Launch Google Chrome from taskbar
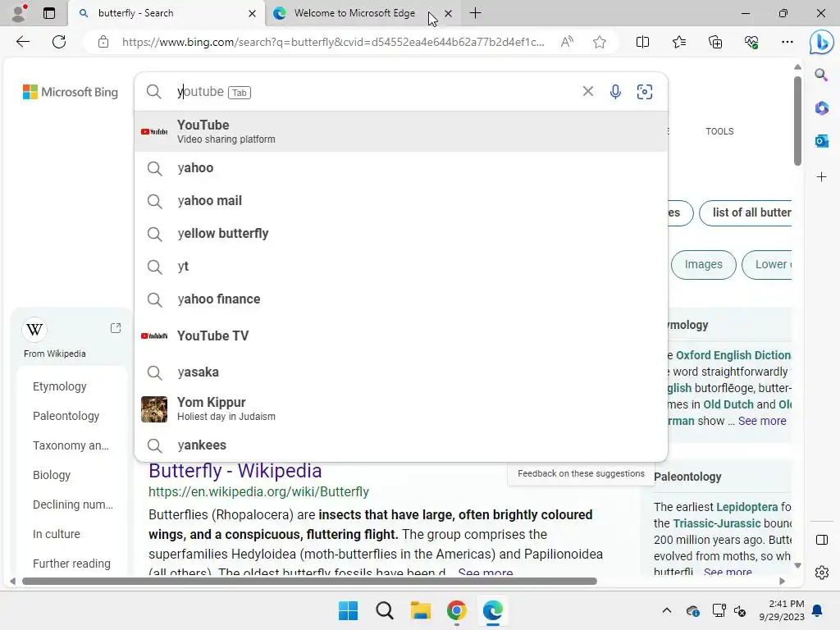The width and height of the screenshot is (840, 630). coord(456,610)
